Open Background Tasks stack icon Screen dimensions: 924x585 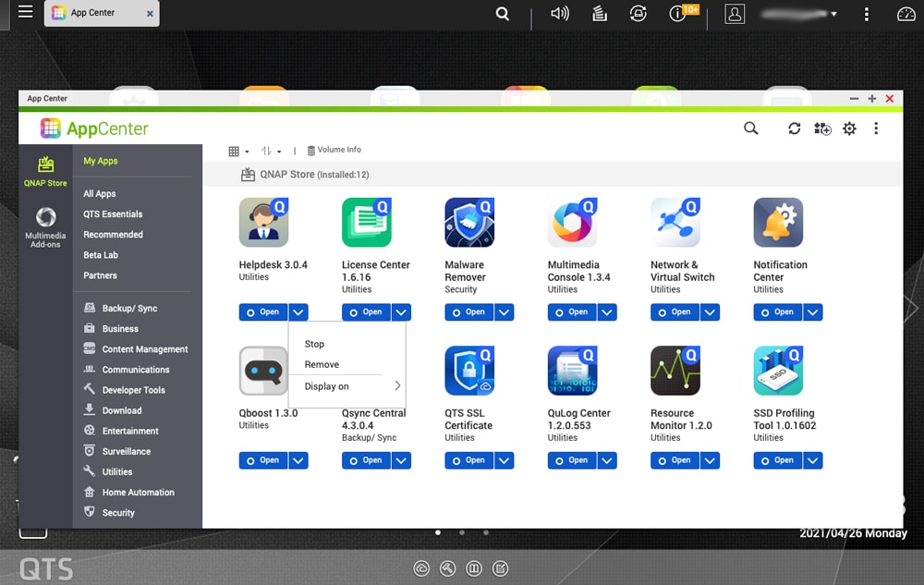coord(600,13)
